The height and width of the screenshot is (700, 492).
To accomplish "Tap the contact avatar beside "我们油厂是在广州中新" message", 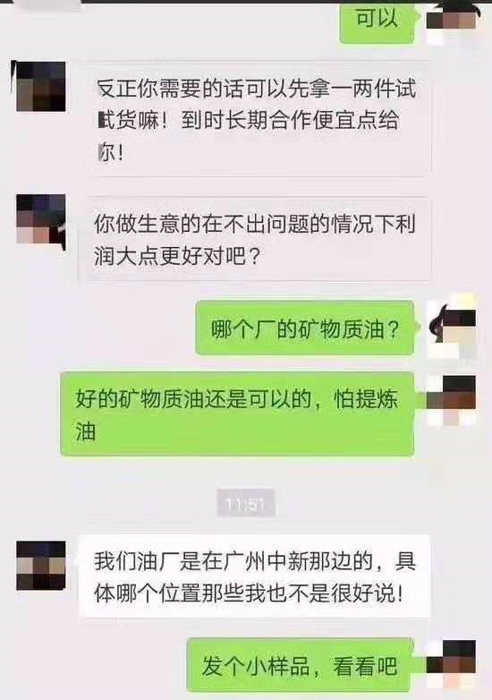I will 41,566.
